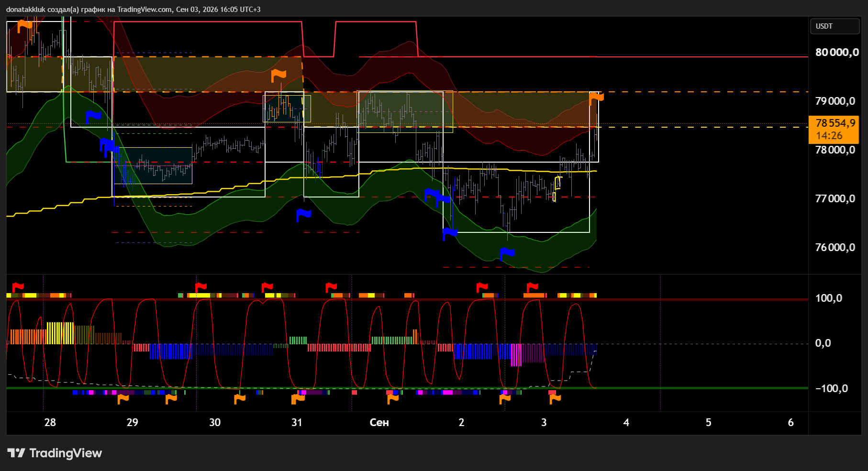This screenshot has height=471, width=868.
Task: Click date label 5 on time axis
Action: tap(708, 422)
